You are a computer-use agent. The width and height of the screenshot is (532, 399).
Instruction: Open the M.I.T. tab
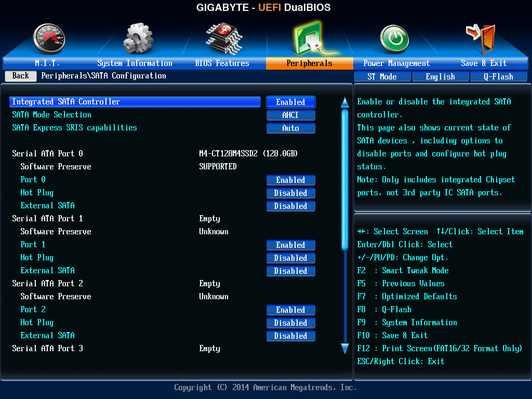coord(47,63)
